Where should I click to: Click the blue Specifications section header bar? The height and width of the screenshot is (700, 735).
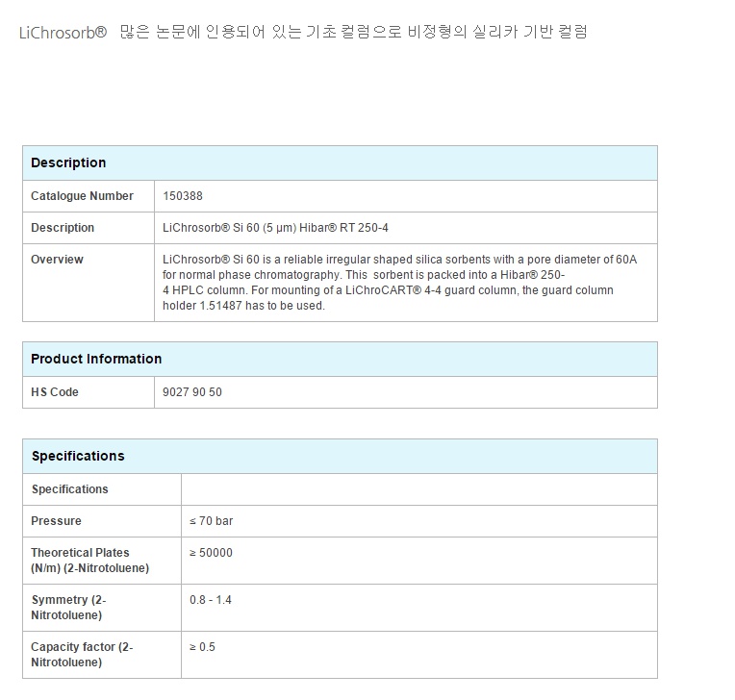(x=340, y=456)
